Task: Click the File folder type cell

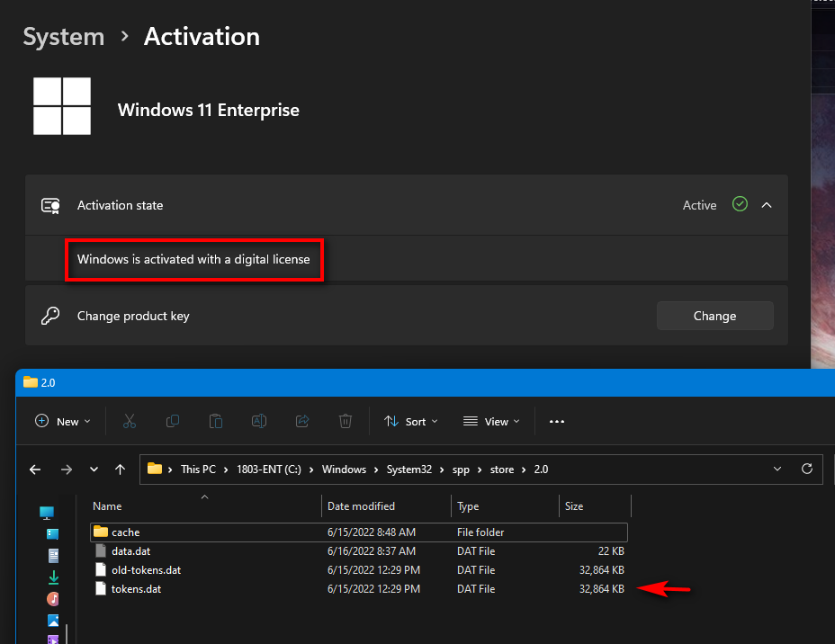Action: pos(480,532)
